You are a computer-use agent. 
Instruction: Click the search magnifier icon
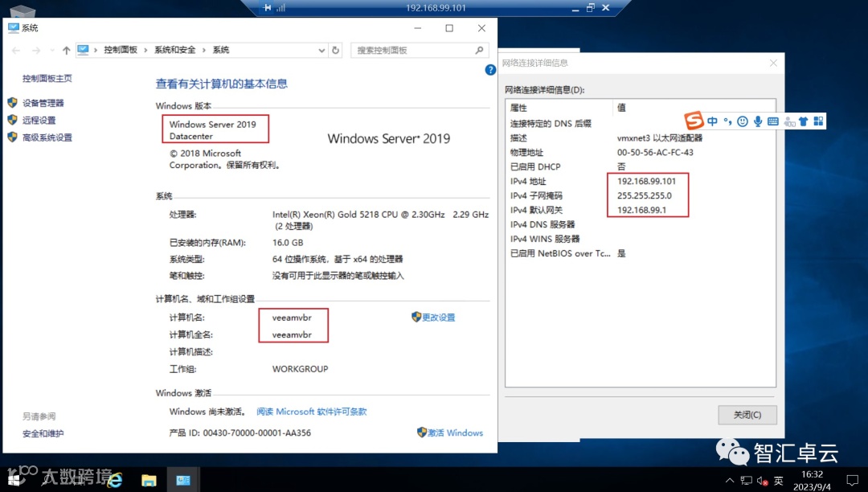tap(479, 51)
